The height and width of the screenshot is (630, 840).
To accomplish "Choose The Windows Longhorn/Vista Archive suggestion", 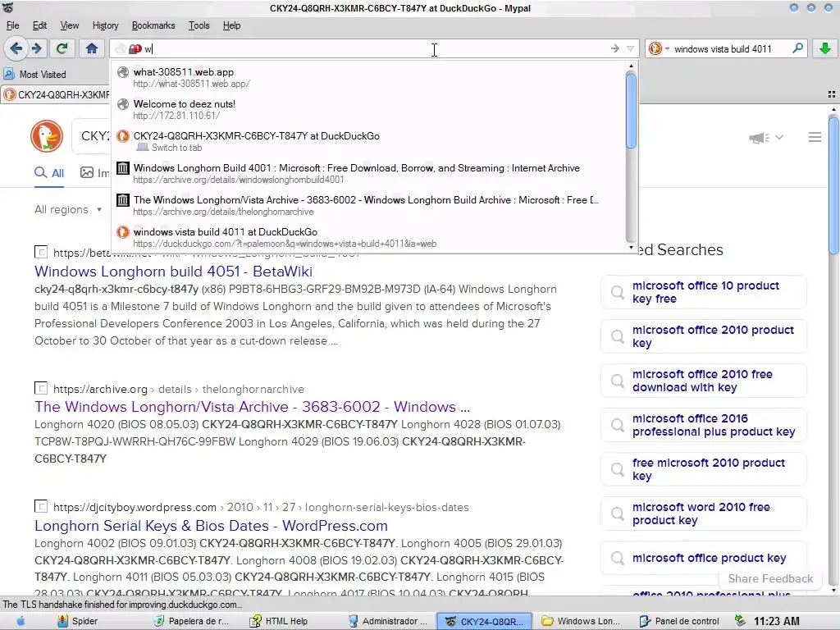I will tap(368, 205).
